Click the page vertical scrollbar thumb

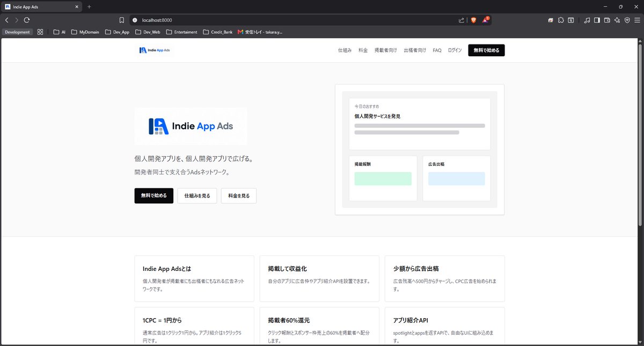(640, 134)
